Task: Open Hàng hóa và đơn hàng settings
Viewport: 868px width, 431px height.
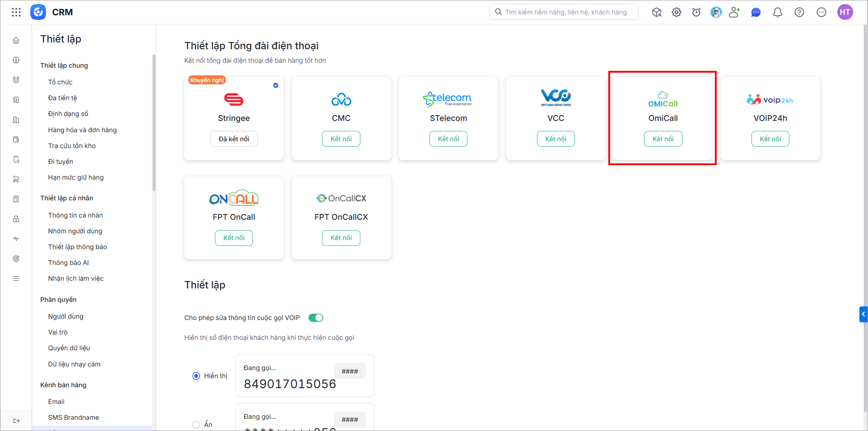Action: pyautogui.click(x=83, y=130)
